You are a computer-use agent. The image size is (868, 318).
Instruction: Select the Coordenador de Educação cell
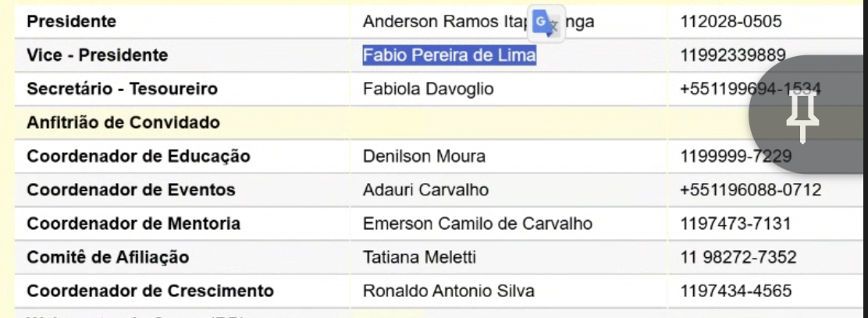pos(138,157)
